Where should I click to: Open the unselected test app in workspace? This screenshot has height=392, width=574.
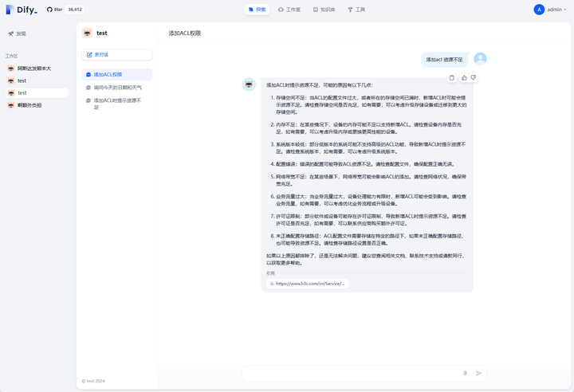(37, 80)
